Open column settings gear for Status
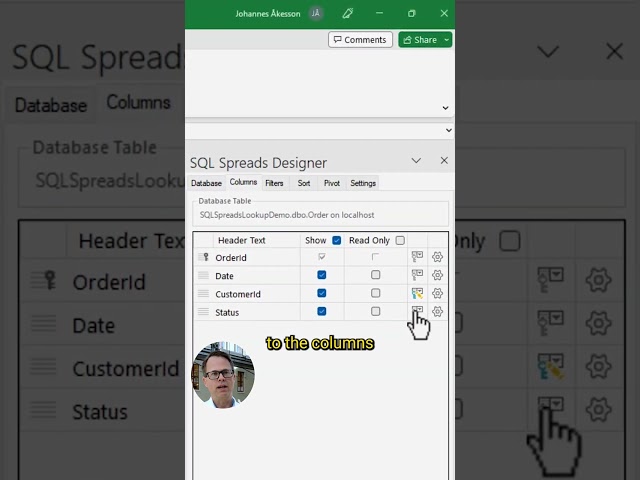 point(437,311)
